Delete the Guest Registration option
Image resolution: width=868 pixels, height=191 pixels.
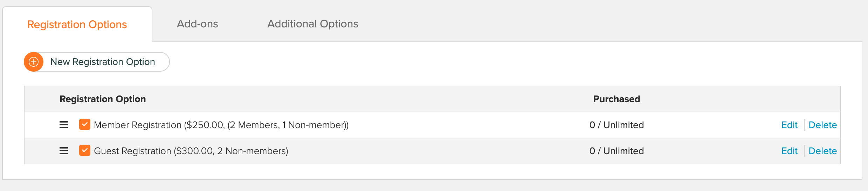pyautogui.click(x=822, y=151)
